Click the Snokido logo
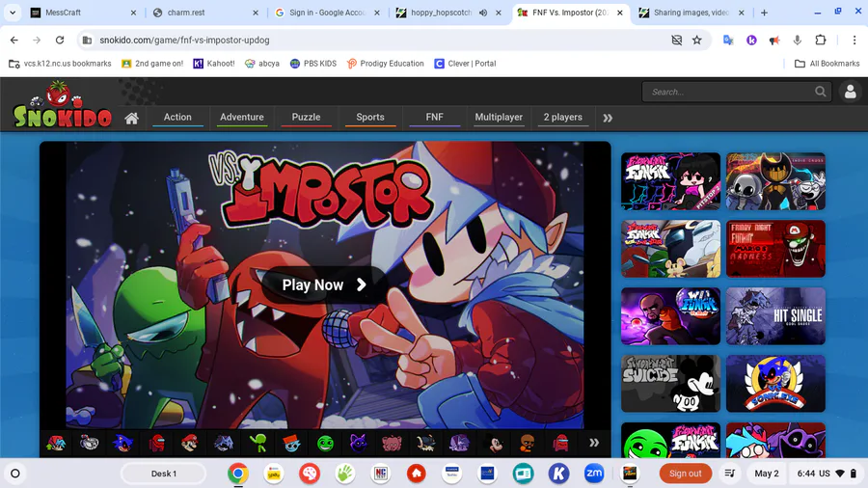 coord(63,104)
